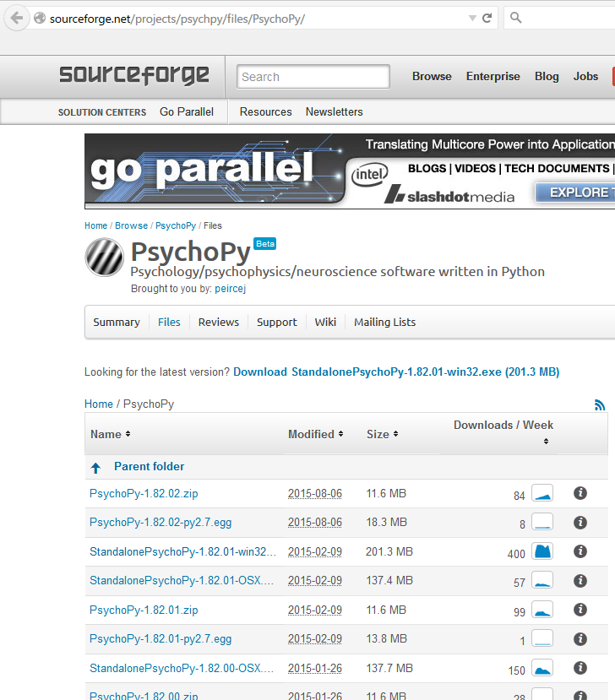Download StandalonePsychoPy-1.82.01-win32.exe latest version

click(396, 372)
